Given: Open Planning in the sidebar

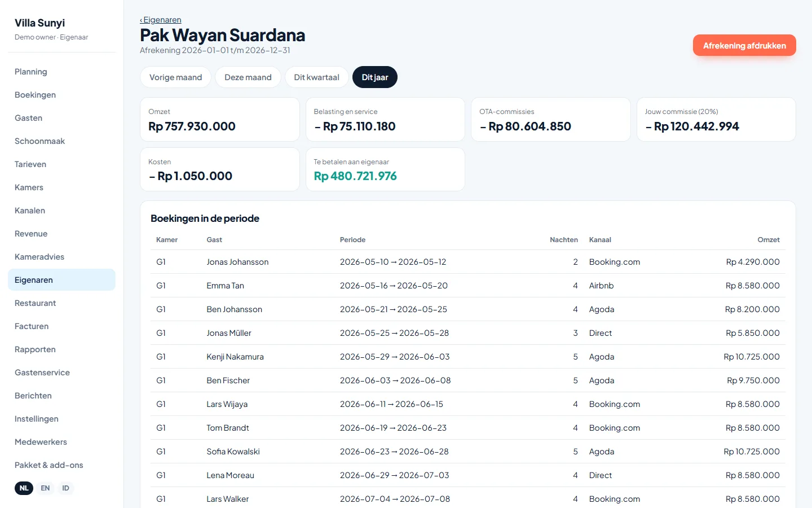Looking at the screenshot, I should [x=61, y=72].
